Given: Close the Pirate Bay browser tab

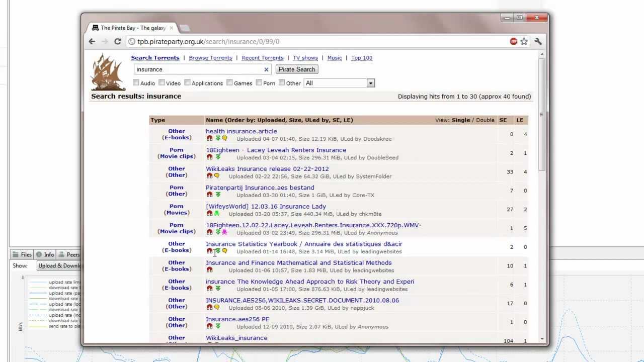Looking at the screenshot, I should (171, 28).
